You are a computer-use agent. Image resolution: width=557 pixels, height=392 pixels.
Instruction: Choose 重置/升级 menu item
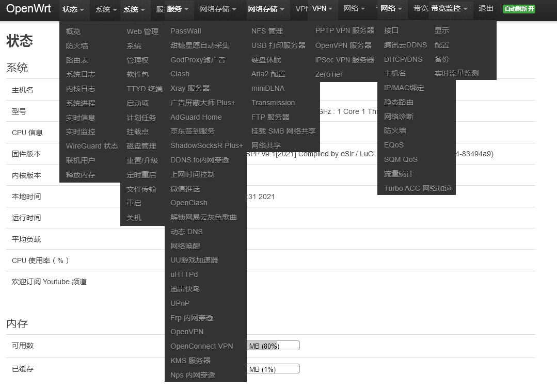[x=142, y=160]
